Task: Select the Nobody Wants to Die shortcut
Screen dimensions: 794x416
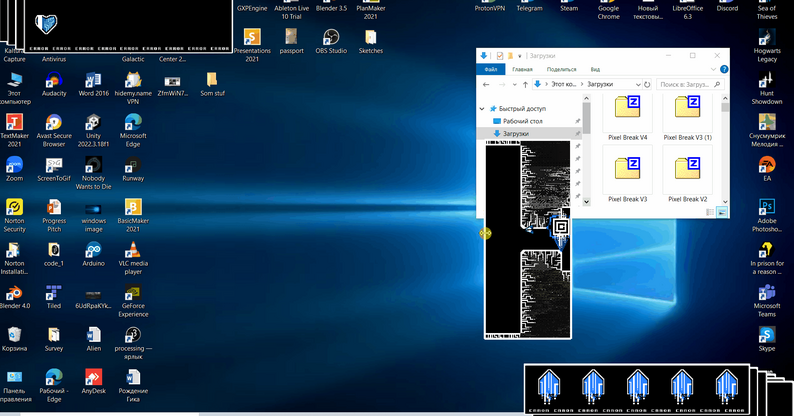Action: pyautogui.click(x=93, y=165)
